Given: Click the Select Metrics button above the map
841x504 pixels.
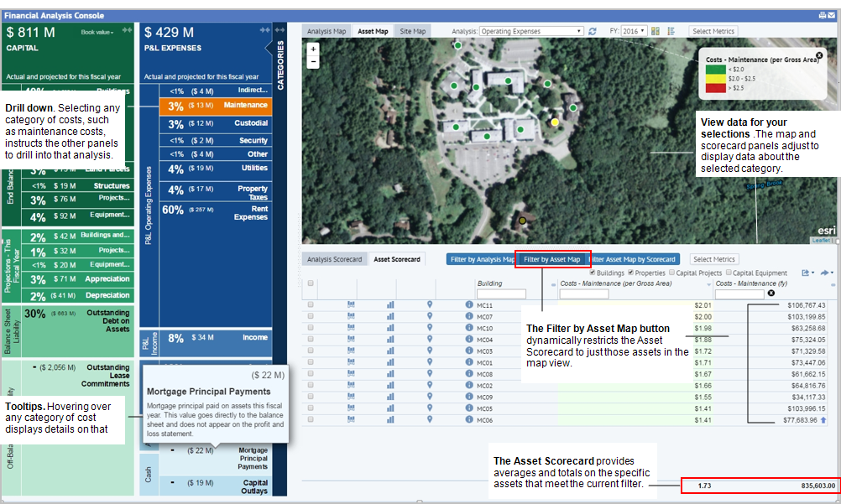Looking at the screenshot, I should (713, 31).
